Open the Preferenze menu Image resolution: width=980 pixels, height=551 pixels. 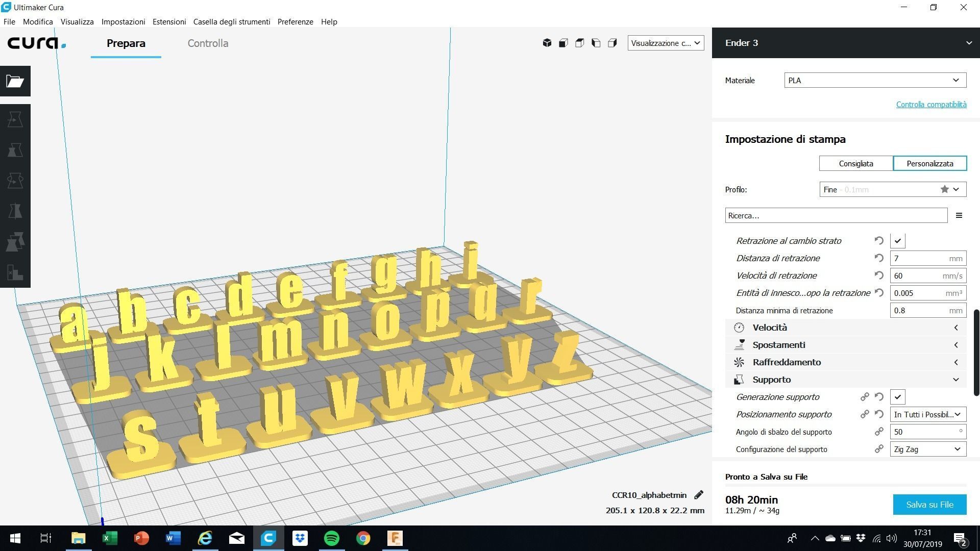pyautogui.click(x=295, y=21)
